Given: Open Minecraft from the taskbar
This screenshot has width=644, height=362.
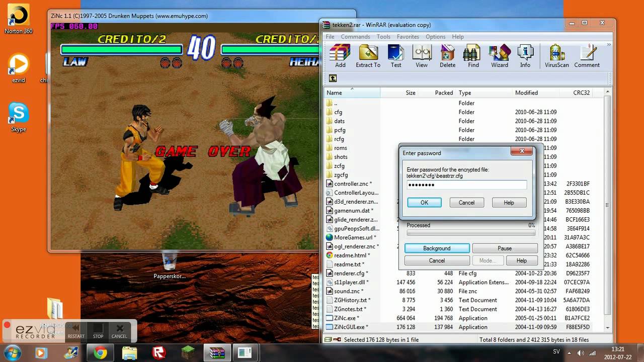Looking at the screenshot, I should (x=188, y=352).
